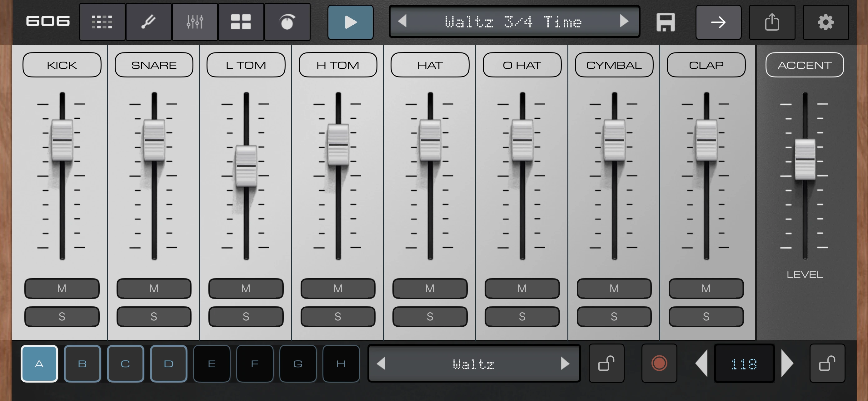Mute the KICK channel
This screenshot has height=401, width=868.
(x=62, y=289)
